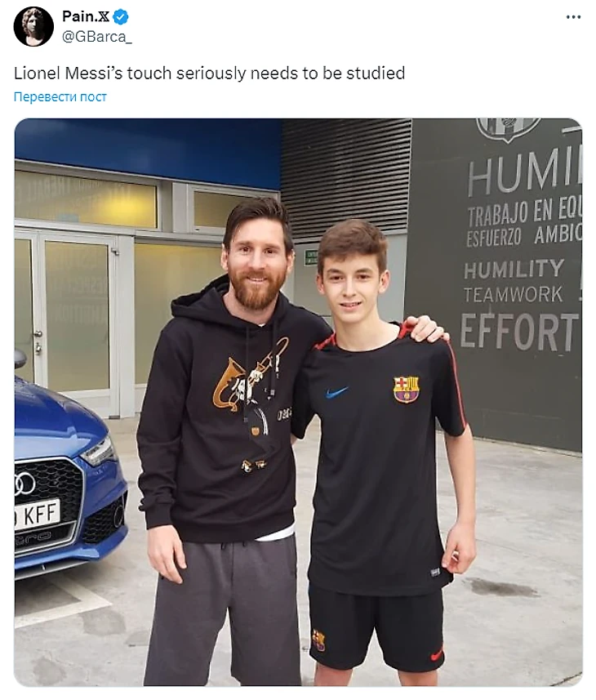Open the @GBarca_ handle link
596x700 pixels.
coord(97,37)
